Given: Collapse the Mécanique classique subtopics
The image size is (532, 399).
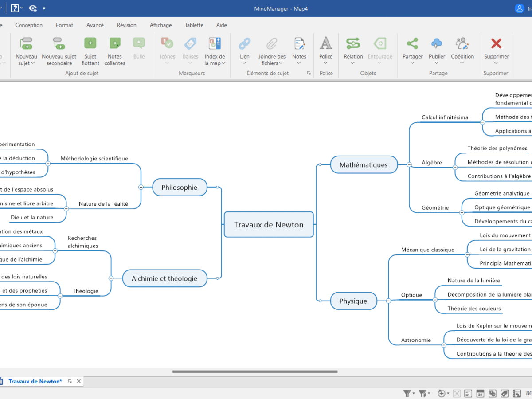Looking at the screenshot, I should [x=467, y=255].
